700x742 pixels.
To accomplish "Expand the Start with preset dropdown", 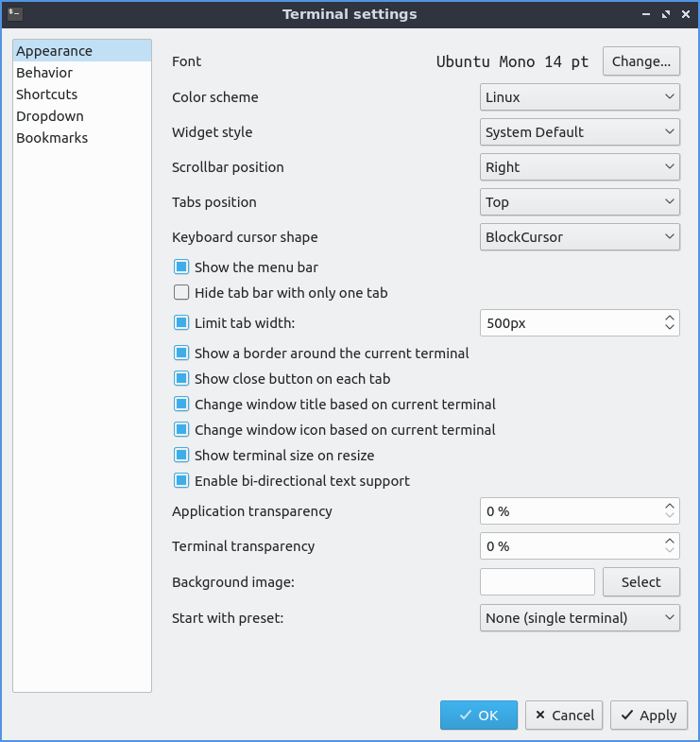I will (579, 618).
